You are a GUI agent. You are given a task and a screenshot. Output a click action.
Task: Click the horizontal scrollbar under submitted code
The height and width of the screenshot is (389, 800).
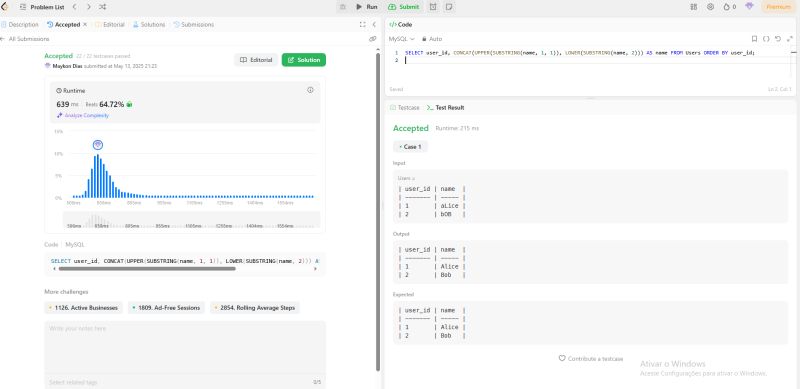147,269
